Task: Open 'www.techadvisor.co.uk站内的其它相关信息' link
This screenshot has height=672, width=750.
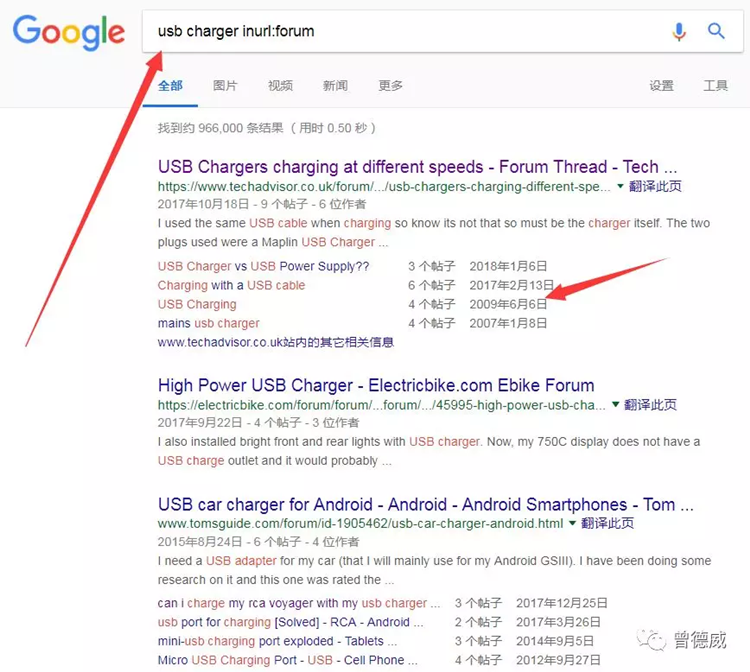Action: (276, 342)
